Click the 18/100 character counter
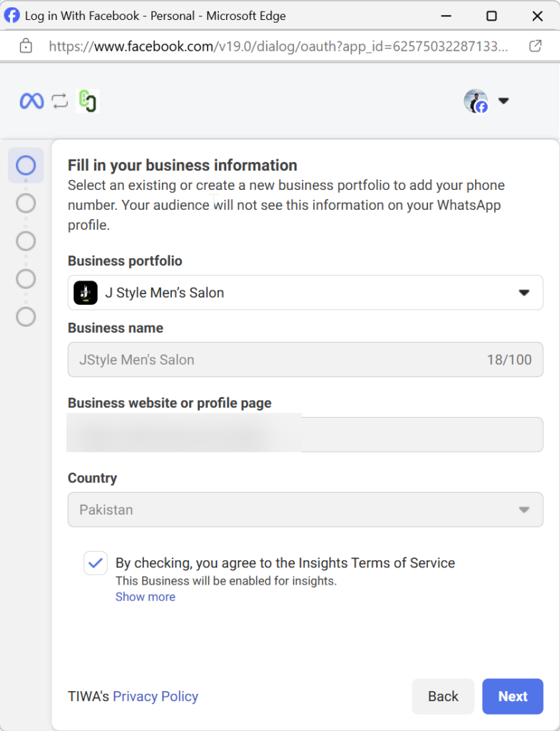The image size is (560, 731). (509, 360)
